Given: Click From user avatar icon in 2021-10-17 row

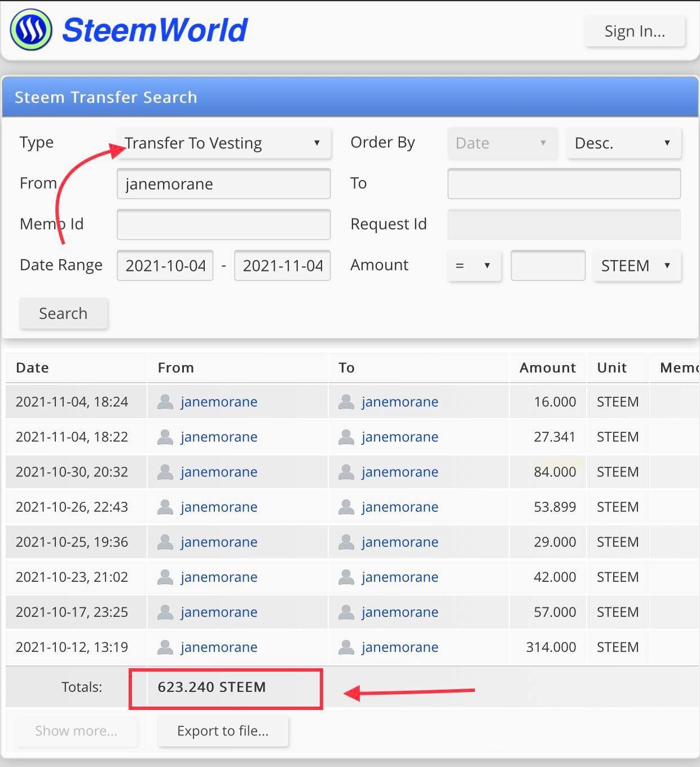Looking at the screenshot, I should [165, 612].
